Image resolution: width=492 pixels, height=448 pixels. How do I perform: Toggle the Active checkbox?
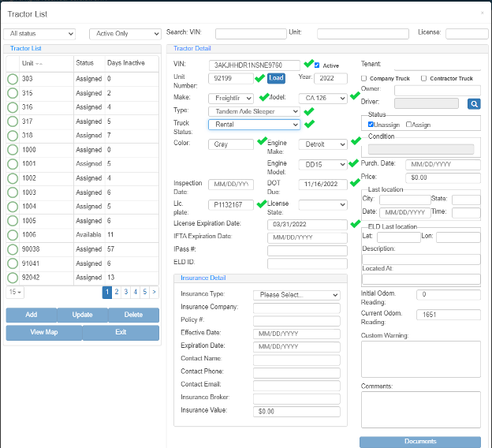tap(317, 65)
